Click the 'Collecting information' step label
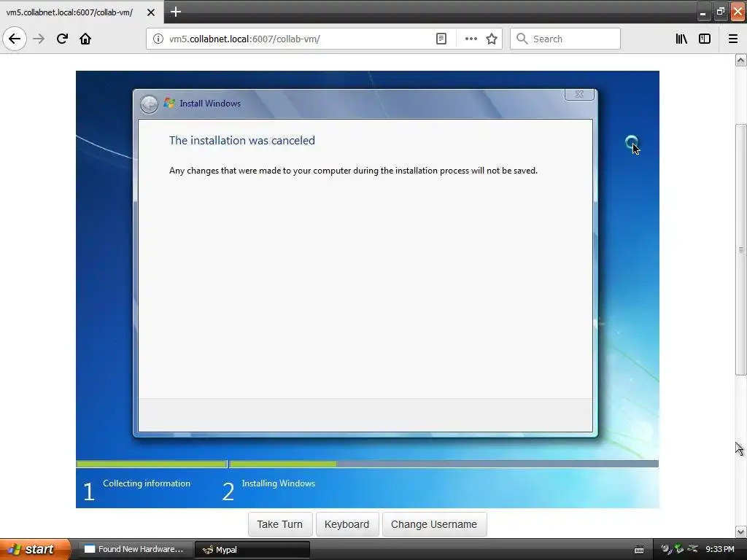747x560 pixels. [147, 483]
